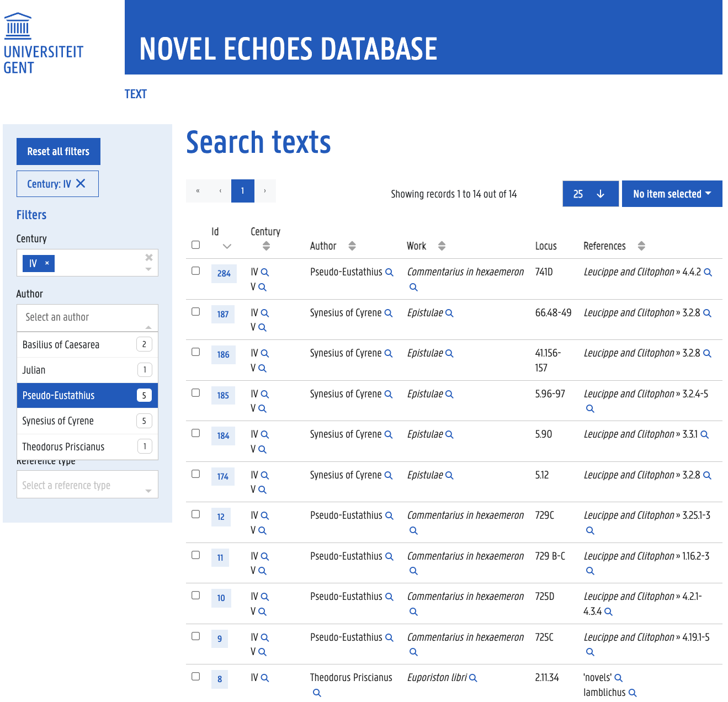
Task: Choose Theodorus Priscianus author option
Action: [87, 446]
